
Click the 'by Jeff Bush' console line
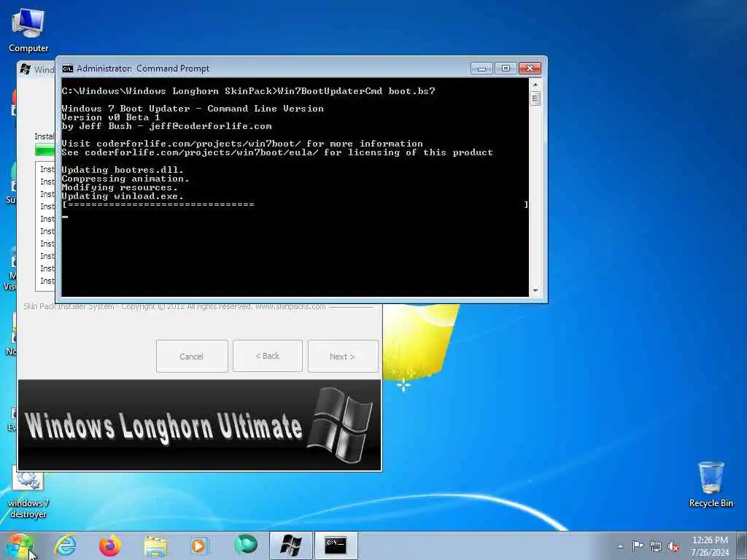point(167,126)
